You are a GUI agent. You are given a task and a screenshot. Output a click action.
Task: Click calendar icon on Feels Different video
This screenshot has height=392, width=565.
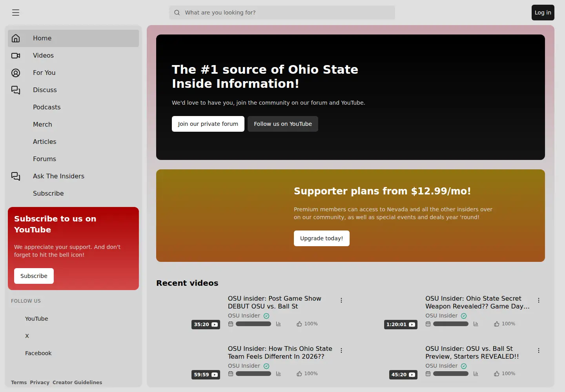coord(231,374)
